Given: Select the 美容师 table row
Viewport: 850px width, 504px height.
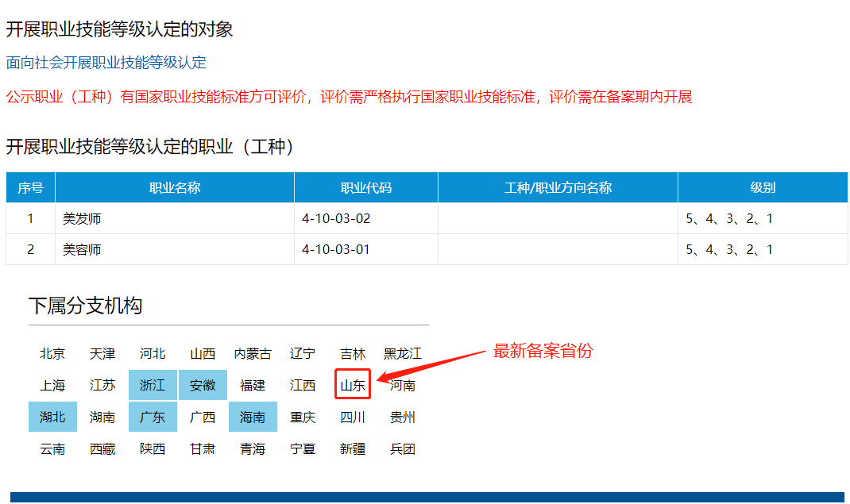Looking at the screenshot, I should pyautogui.click(x=83, y=249).
